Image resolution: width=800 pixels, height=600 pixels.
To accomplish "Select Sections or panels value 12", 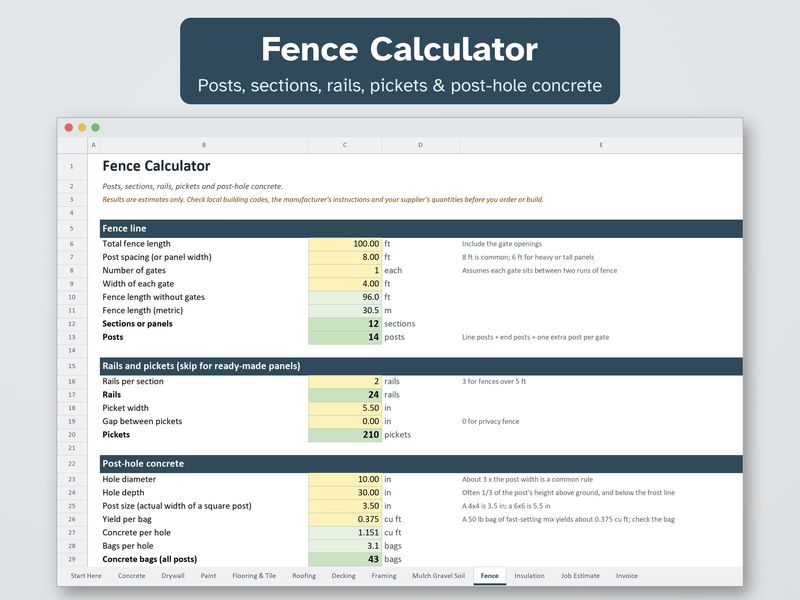I will pos(345,323).
